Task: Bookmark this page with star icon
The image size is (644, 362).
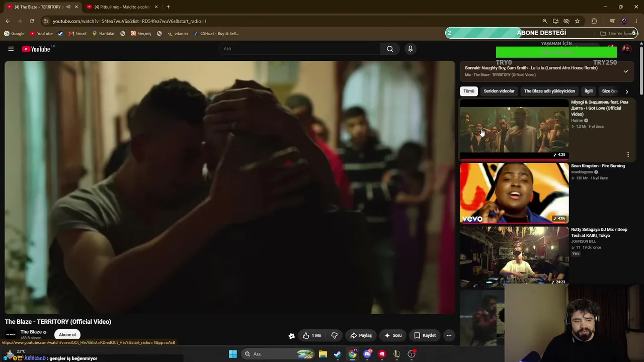Action: [577, 21]
